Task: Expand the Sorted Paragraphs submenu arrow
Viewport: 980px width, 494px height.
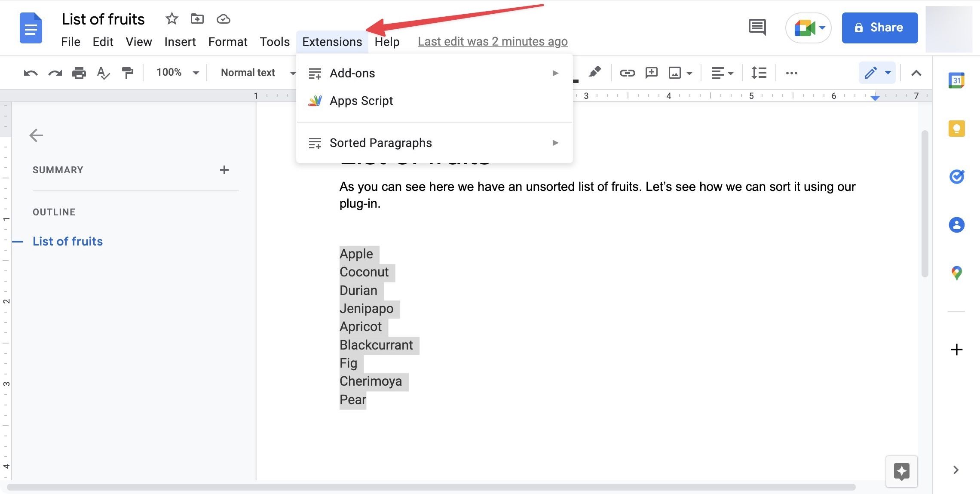Action: pyautogui.click(x=555, y=142)
